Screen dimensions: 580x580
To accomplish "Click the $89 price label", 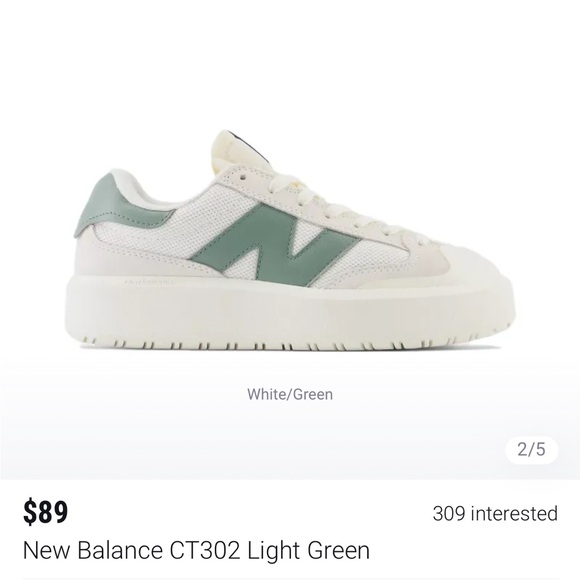I will 45,513.
